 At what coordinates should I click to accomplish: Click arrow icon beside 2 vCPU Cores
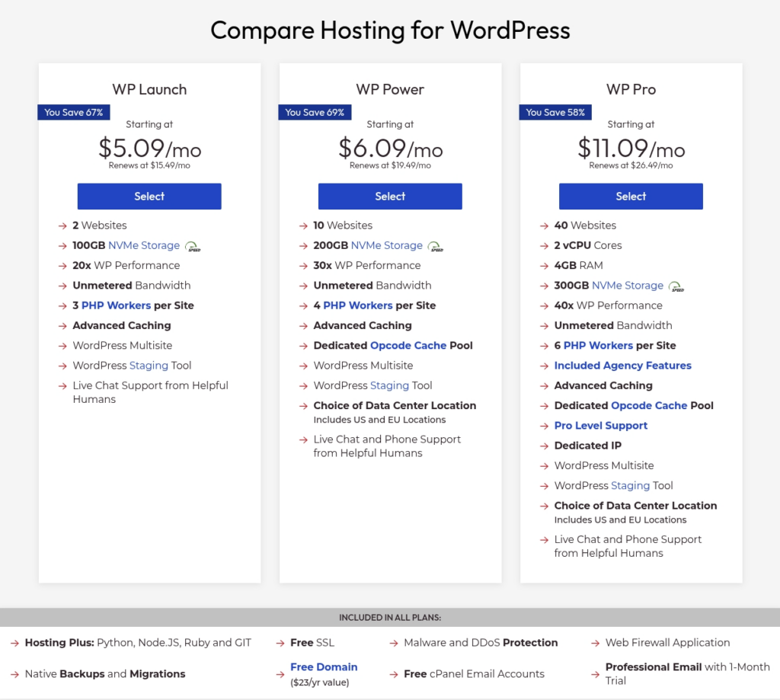[544, 246]
